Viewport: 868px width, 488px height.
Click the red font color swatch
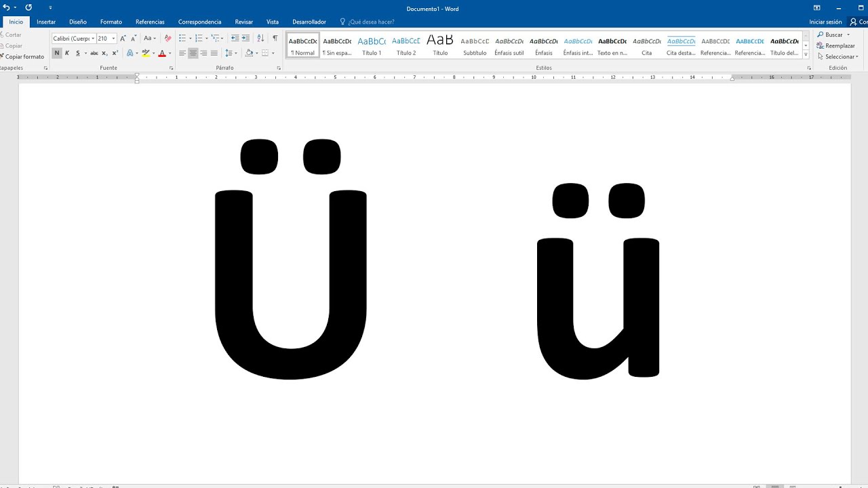[x=161, y=53]
